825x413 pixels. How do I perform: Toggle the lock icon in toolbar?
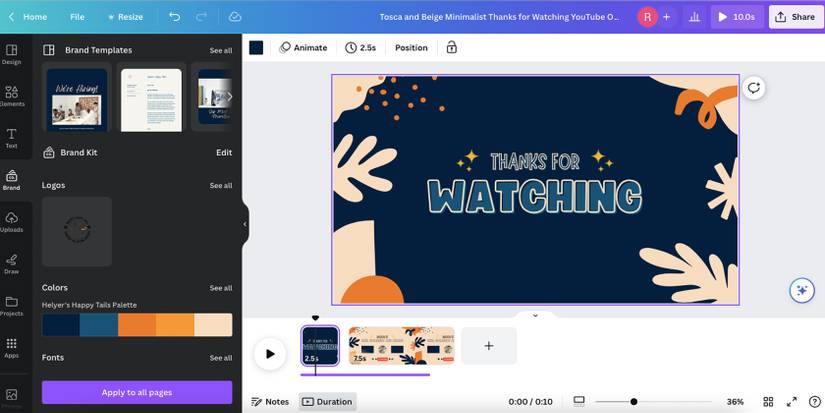(x=451, y=48)
